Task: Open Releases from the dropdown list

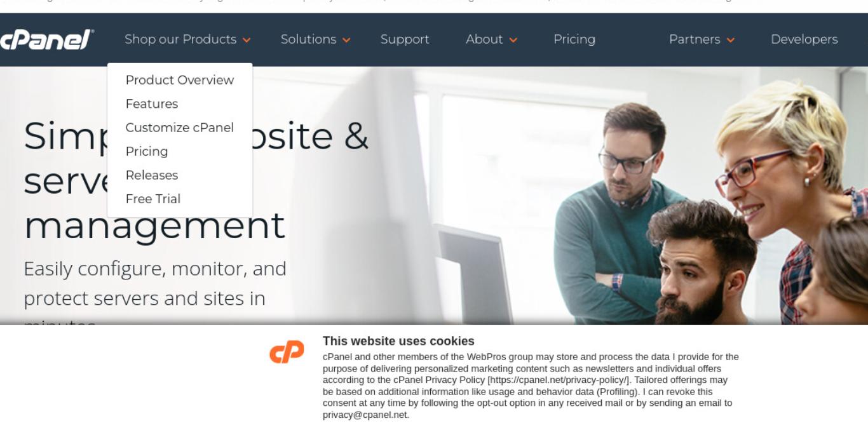Action: pyautogui.click(x=152, y=175)
